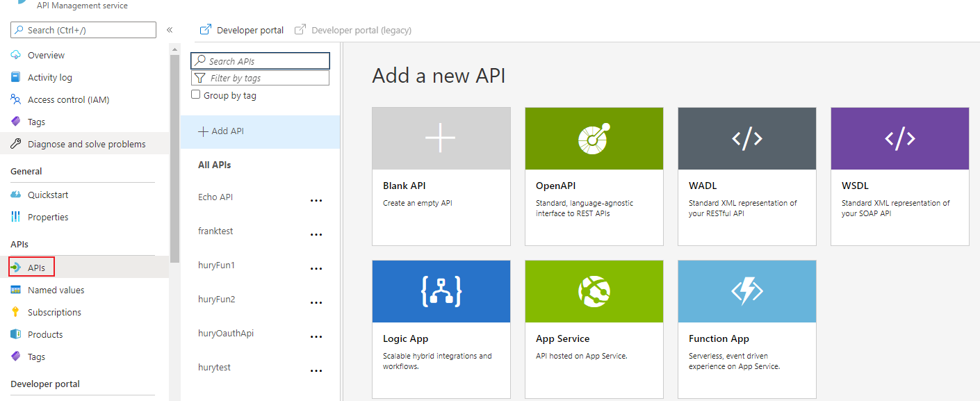980x401 pixels.
Task: Open the Logic App workflow icon
Action: click(441, 291)
